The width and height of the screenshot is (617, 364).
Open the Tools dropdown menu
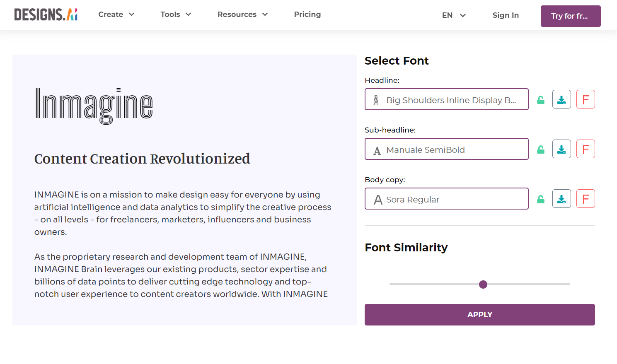175,14
